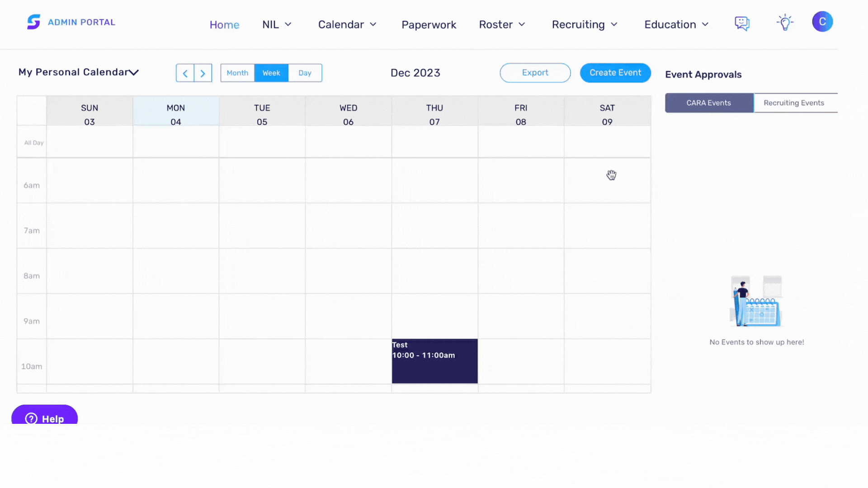Click the Export button
868x488 pixels.
[535, 73]
